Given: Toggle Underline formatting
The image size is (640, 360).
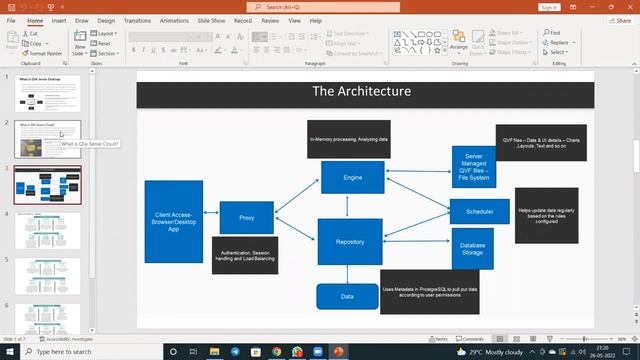Looking at the screenshot, I should [x=153, y=50].
